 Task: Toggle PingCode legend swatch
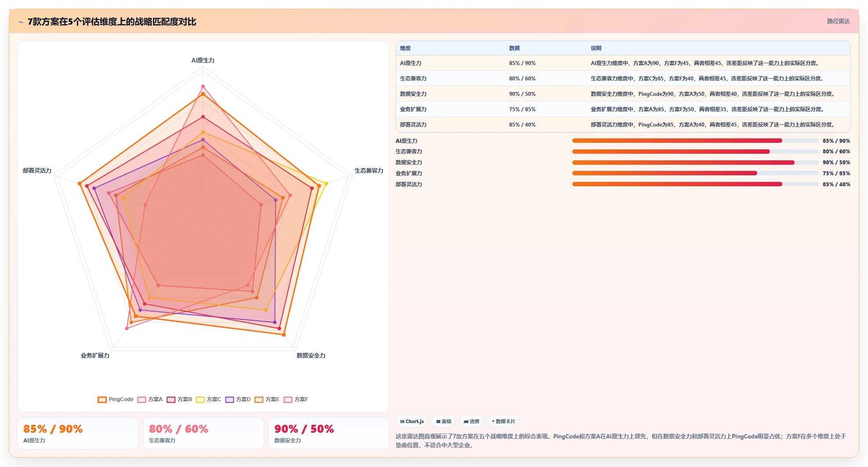[x=102, y=399]
